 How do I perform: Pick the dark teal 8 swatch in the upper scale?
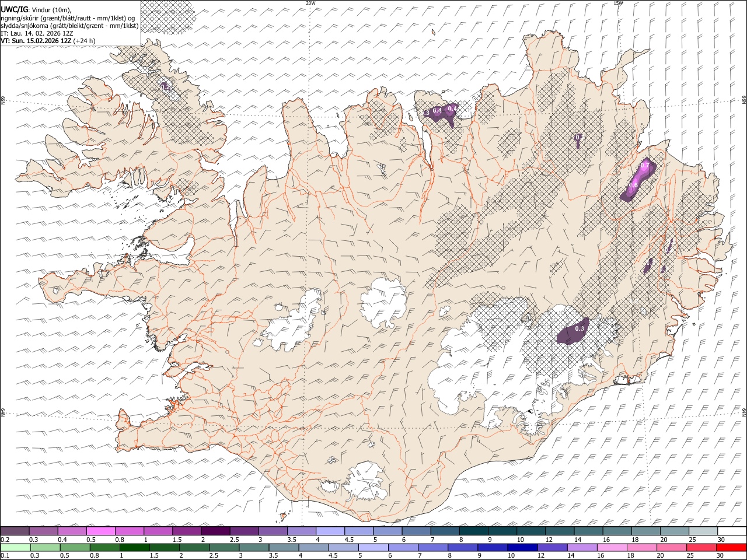tap(473, 531)
